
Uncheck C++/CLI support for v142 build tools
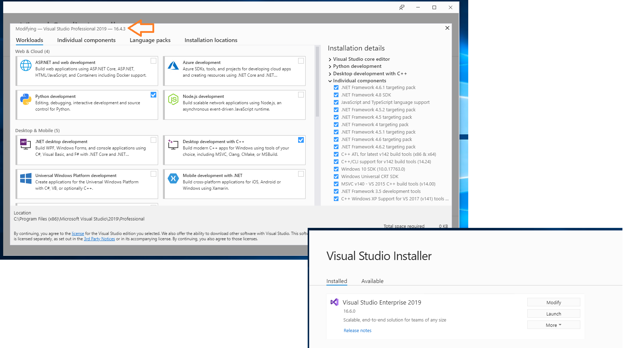coord(336,162)
